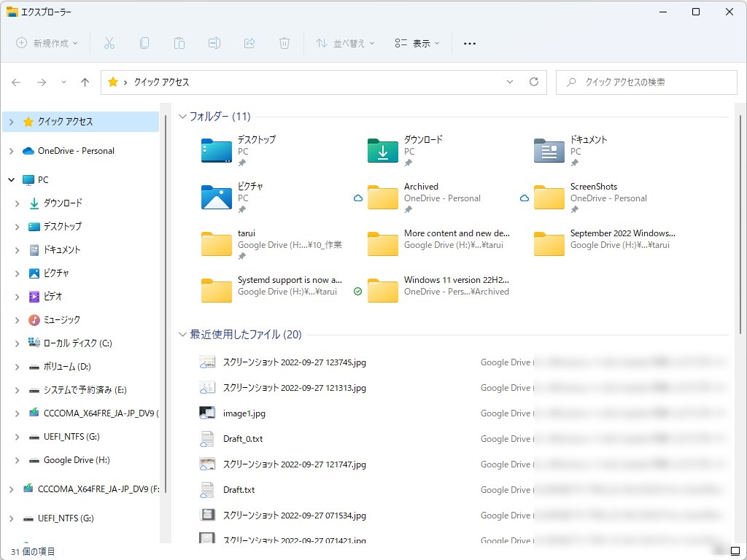
Task: Collapse the フォルダー (11) group
Action: tap(182, 116)
